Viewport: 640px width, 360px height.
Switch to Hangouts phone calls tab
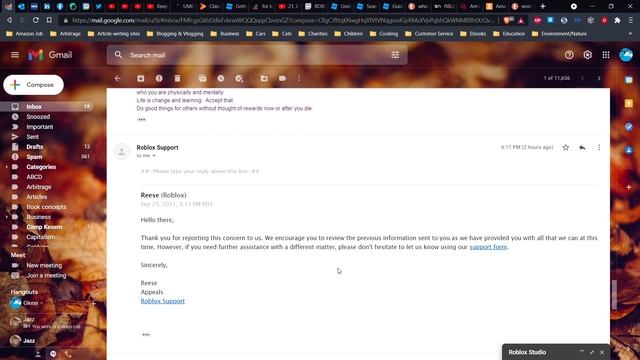[68, 354]
